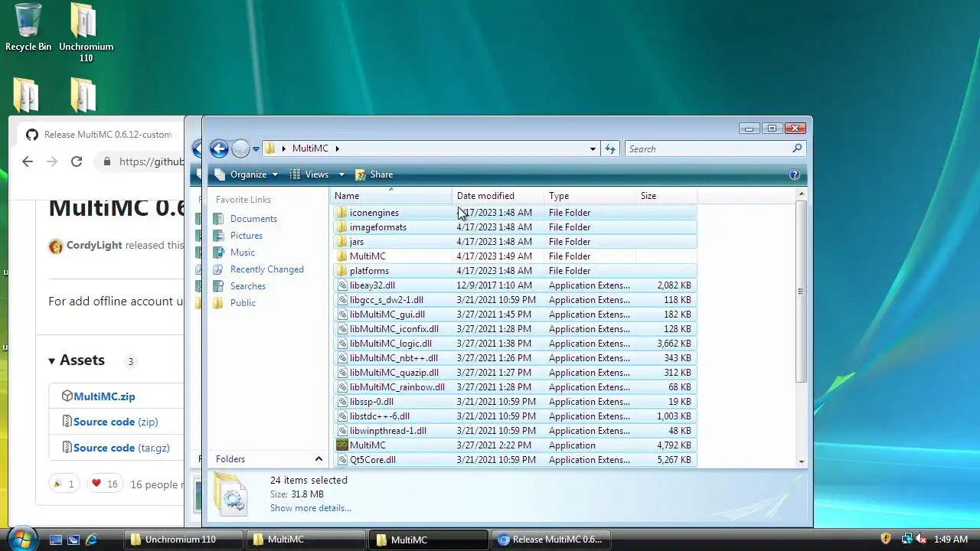Click the address bar refresh button

click(x=610, y=149)
